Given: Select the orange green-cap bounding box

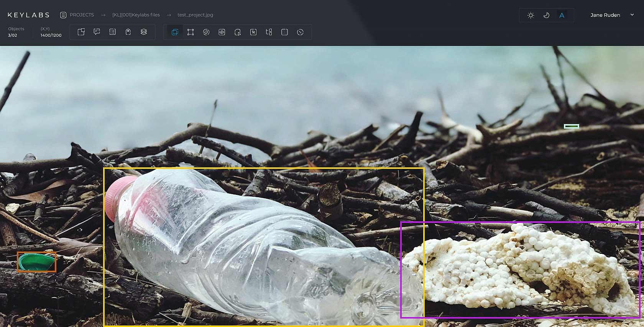Looking at the screenshot, I should (36, 262).
